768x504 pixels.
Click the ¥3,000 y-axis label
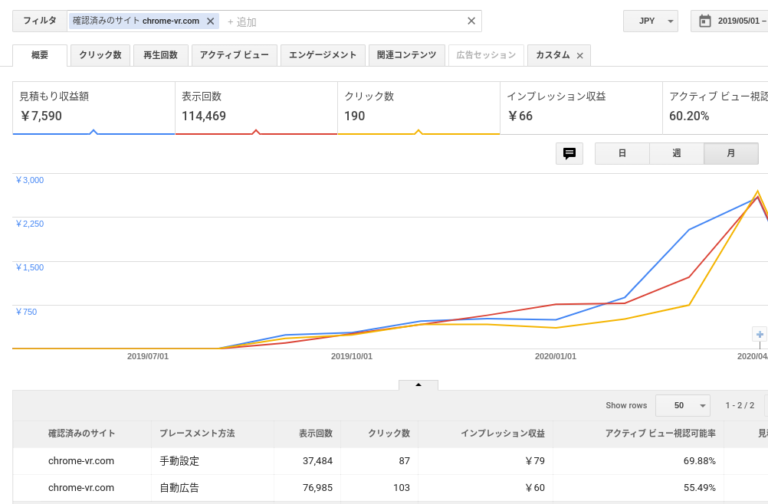coord(30,180)
